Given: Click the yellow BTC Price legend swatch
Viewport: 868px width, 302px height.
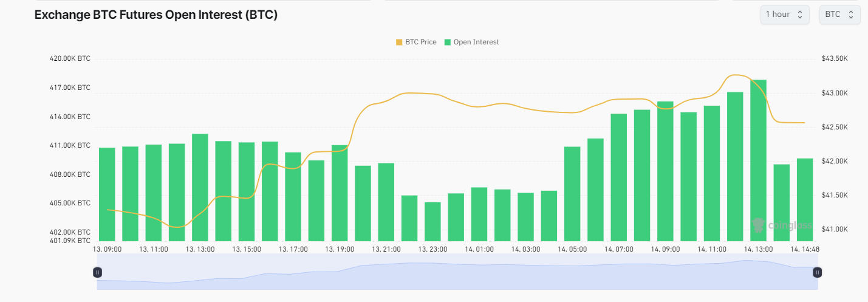Looking at the screenshot, I should [x=399, y=42].
